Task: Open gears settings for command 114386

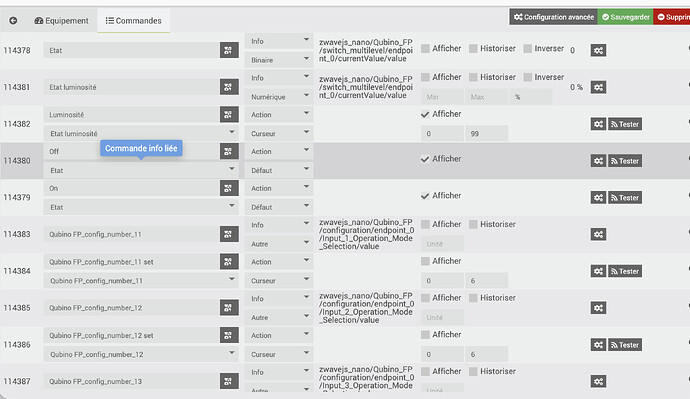Action: [598, 344]
